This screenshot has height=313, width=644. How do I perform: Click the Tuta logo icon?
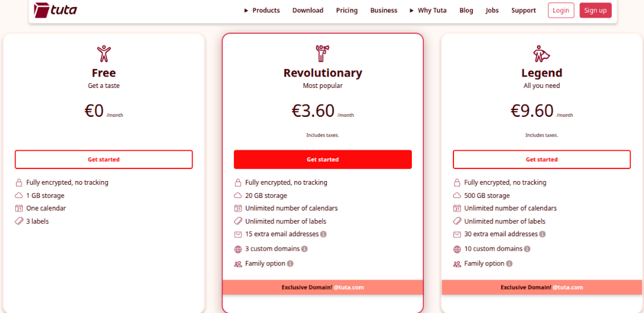[x=43, y=10]
